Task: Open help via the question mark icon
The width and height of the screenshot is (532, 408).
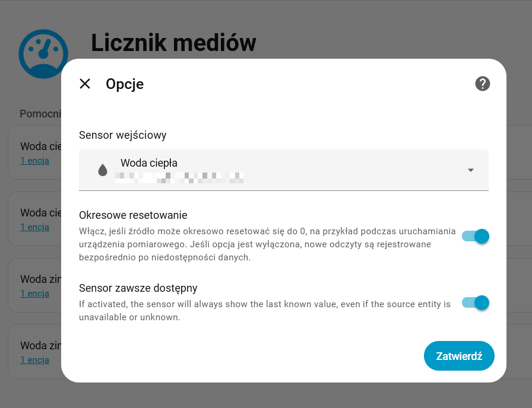Action: pyautogui.click(x=483, y=84)
